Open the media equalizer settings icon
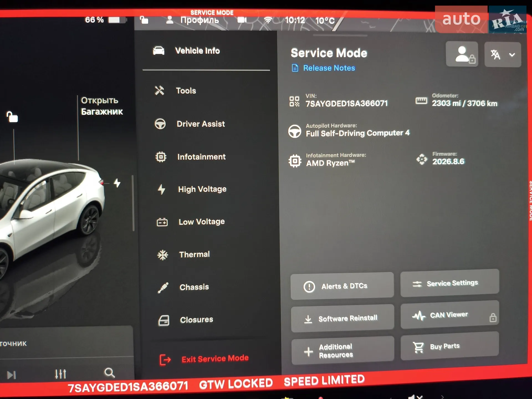The width and height of the screenshot is (532, 399). point(61,374)
